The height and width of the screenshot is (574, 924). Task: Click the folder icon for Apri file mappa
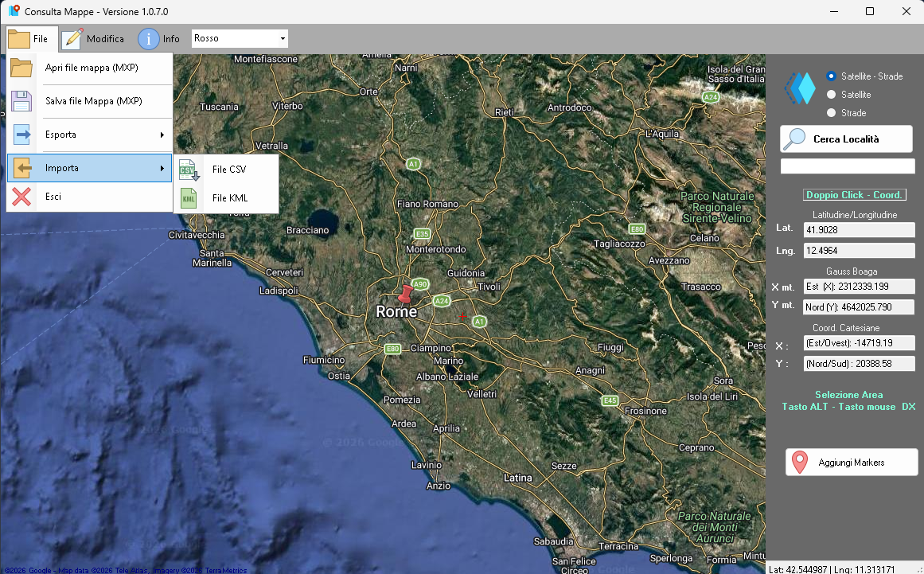(x=21, y=68)
